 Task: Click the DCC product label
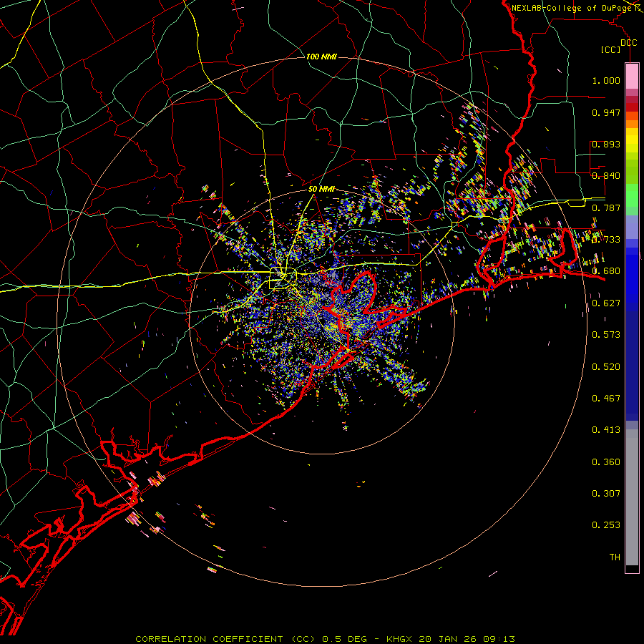click(629, 43)
